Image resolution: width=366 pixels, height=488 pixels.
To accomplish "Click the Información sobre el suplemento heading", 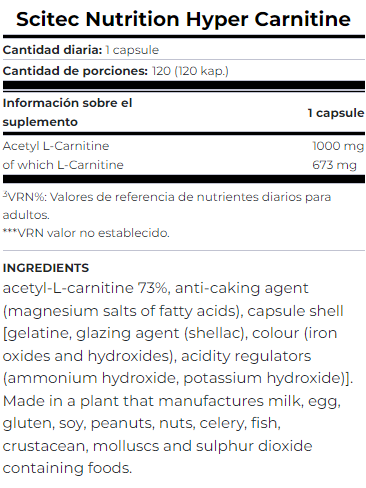I will tap(67, 112).
